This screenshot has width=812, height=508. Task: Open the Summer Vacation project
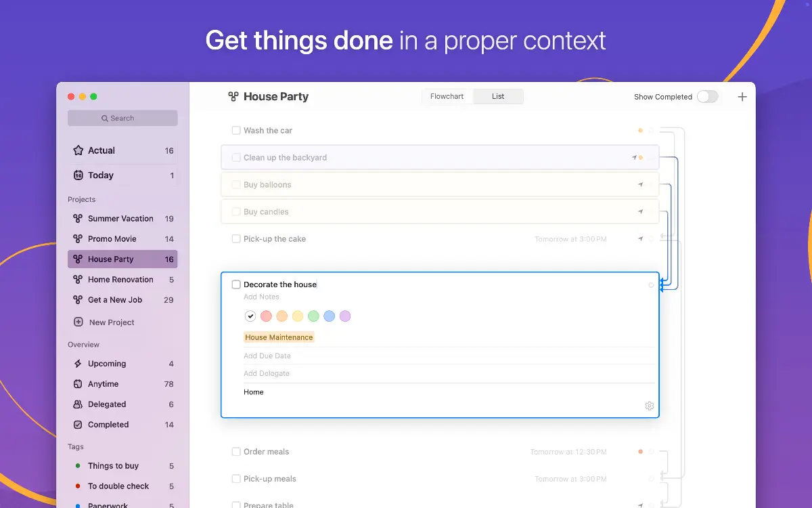pos(120,219)
